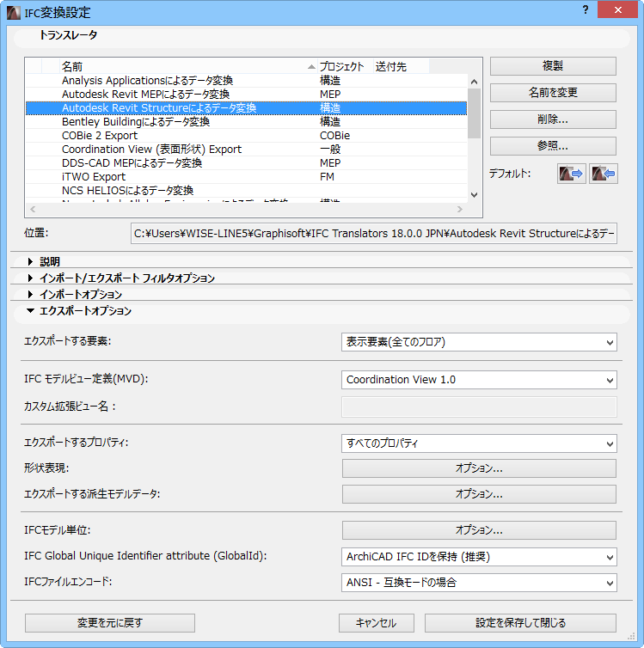
Task: Collapse the エクスポートオプション section
Action: point(30,311)
